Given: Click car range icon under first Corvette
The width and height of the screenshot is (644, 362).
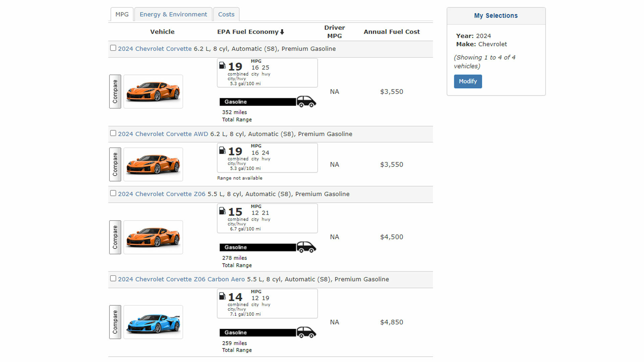Looking at the screenshot, I should 306,102.
